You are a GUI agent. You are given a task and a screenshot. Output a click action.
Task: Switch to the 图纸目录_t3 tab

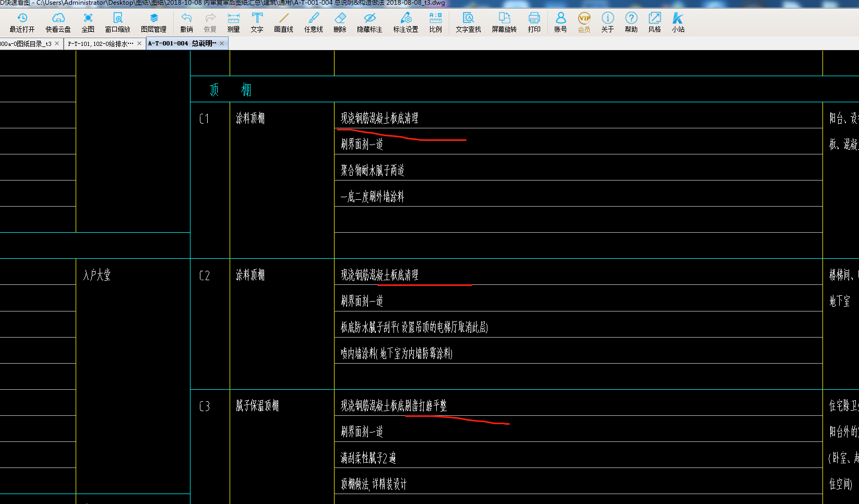pos(26,44)
